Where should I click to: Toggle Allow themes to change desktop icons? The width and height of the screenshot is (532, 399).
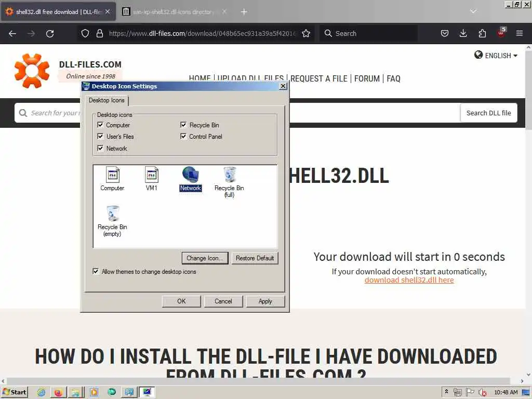(96, 271)
